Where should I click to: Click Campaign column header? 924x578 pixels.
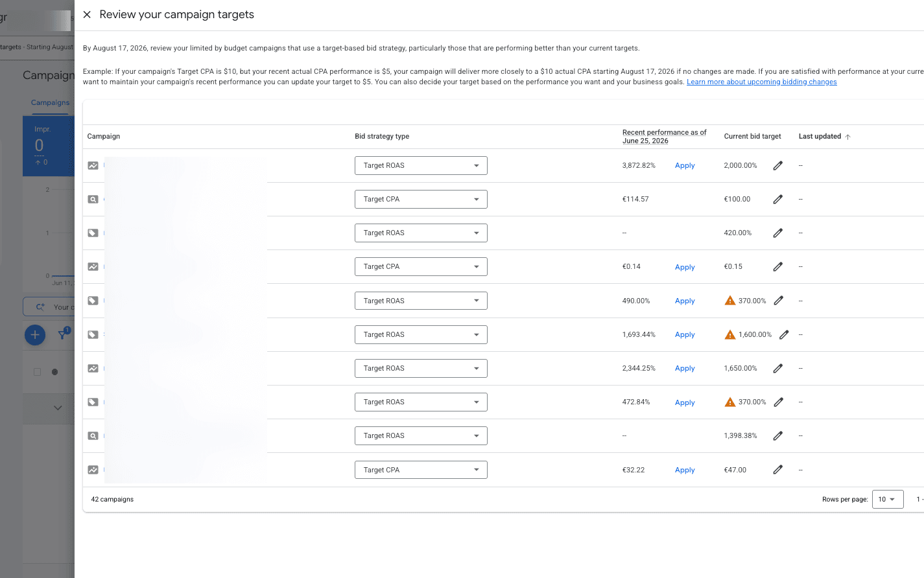pos(104,136)
